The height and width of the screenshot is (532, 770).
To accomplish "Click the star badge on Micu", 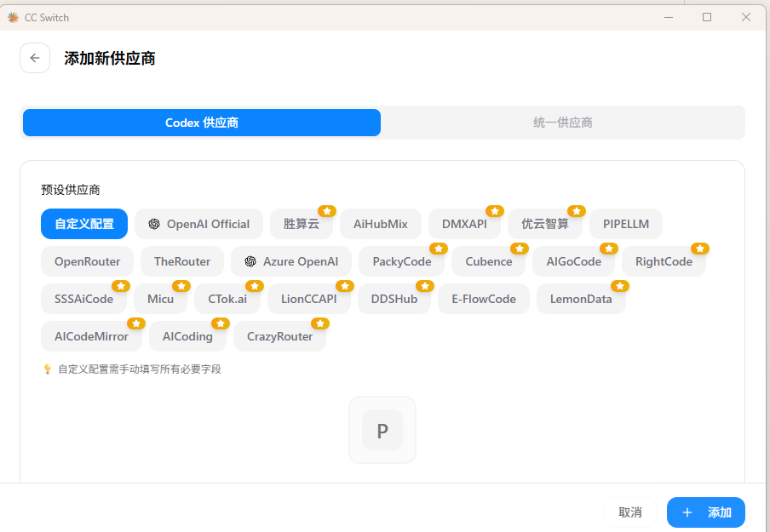I will point(181,286).
